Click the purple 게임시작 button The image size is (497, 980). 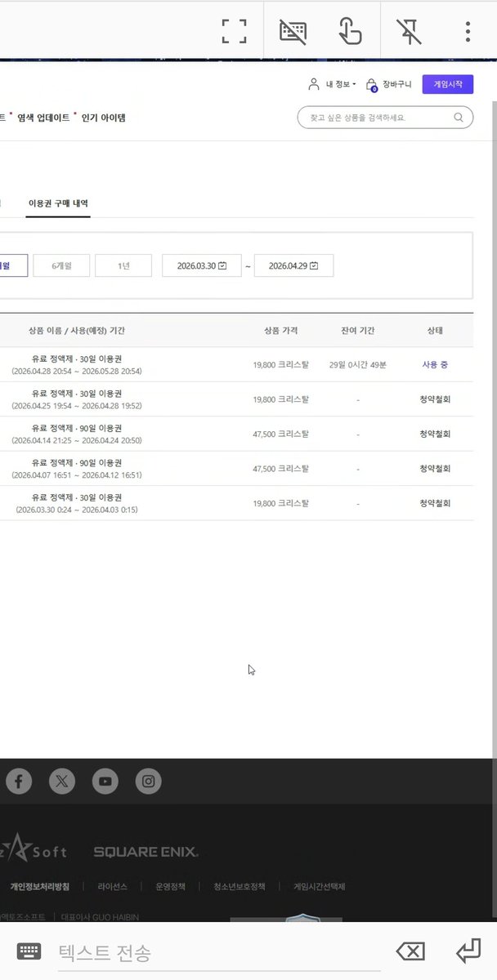point(448,84)
